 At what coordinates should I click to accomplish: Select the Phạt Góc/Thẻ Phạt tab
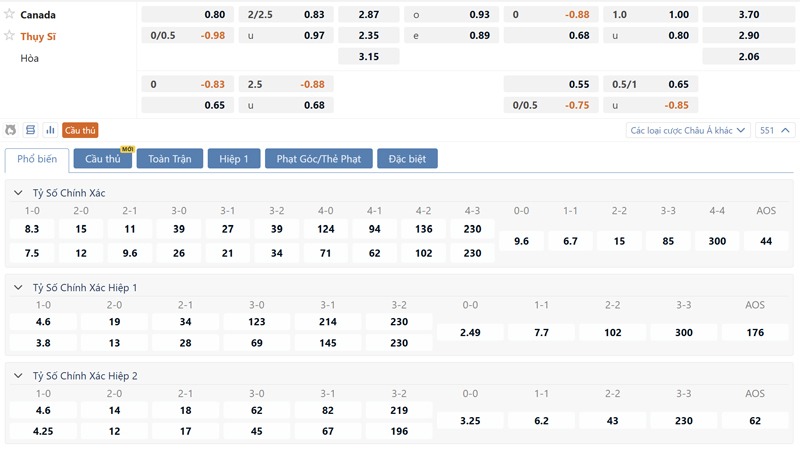tap(319, 159)
